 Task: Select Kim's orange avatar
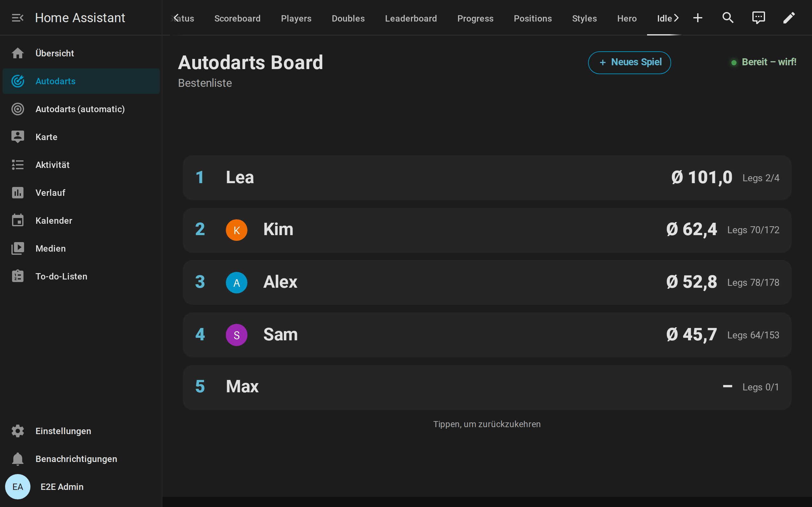[237, 230]
